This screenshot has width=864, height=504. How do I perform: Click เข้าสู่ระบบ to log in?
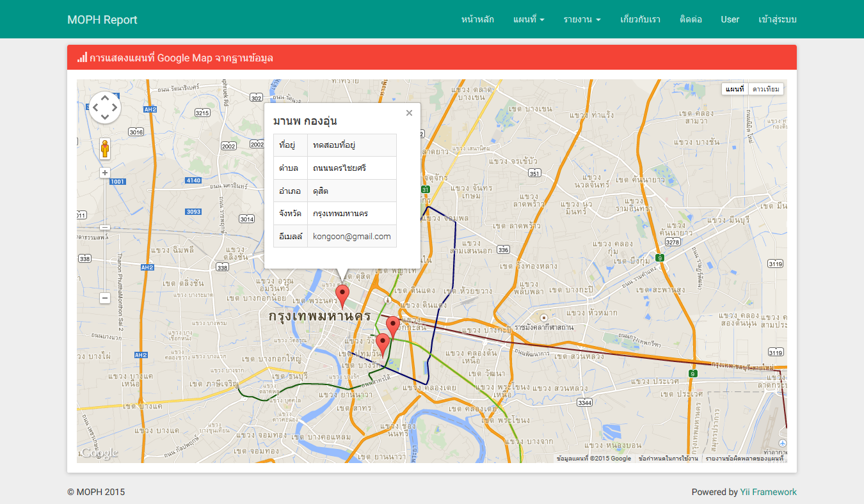tap(777, 19)
